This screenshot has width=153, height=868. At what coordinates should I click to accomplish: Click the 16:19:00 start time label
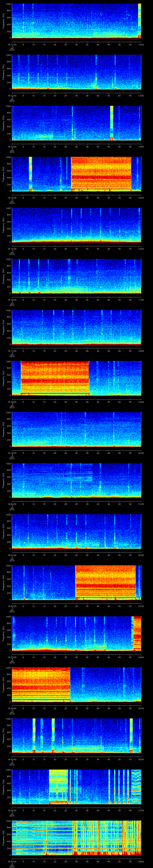tap(12, 453)
